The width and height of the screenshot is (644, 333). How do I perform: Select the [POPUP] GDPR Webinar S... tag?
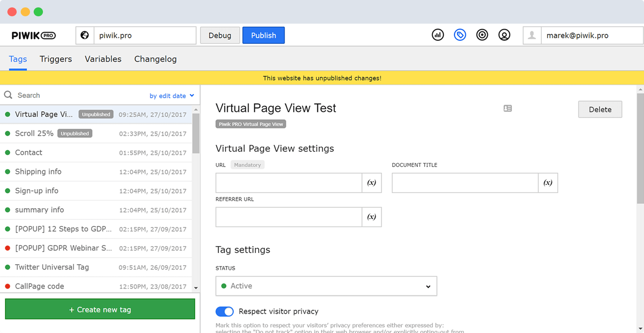point(96,248)
